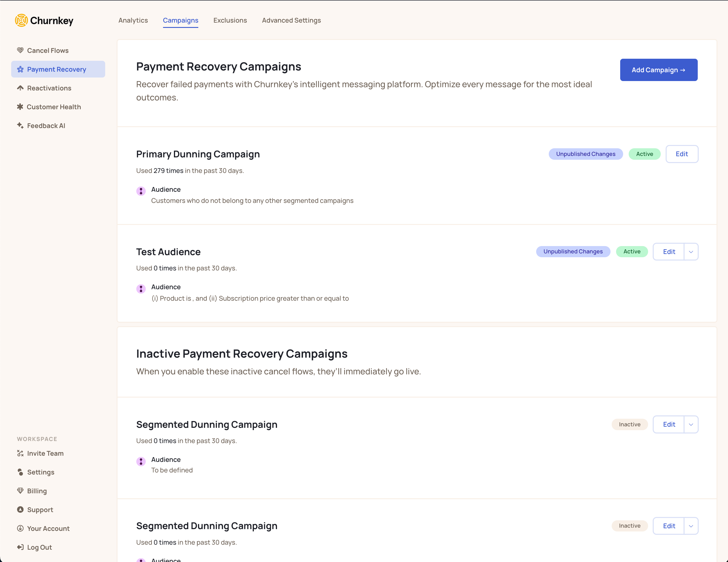The image size is (728, 562).
Task: Click the Unpublished Changes badge on Test Audience
Action: 572,251
